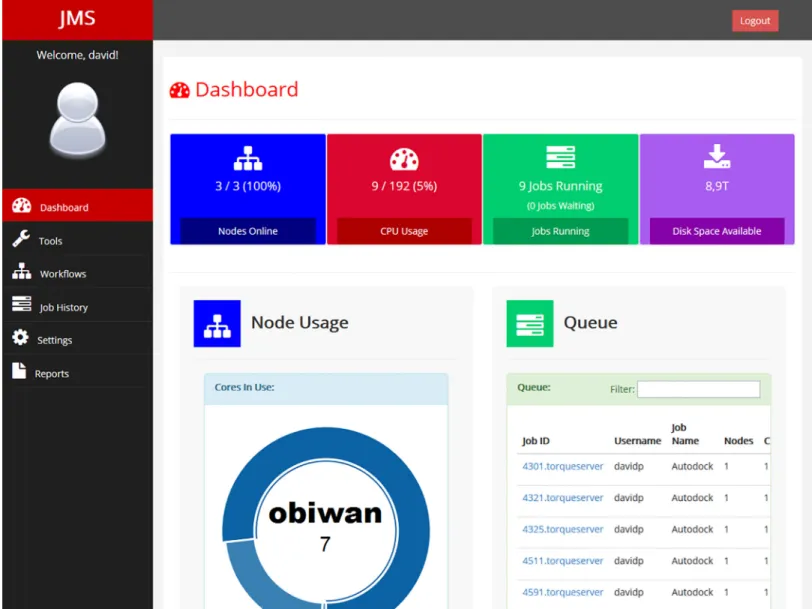Click the Jobs Running button
This screenshot has width=812, height=609.
(560, 231)
